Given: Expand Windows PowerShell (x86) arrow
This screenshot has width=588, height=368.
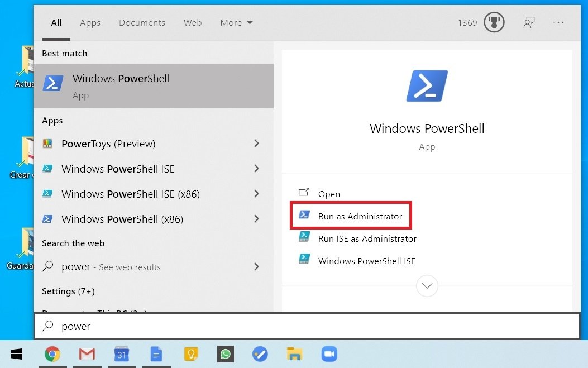Looking at the screenshot, I should [x=256, y=219].
